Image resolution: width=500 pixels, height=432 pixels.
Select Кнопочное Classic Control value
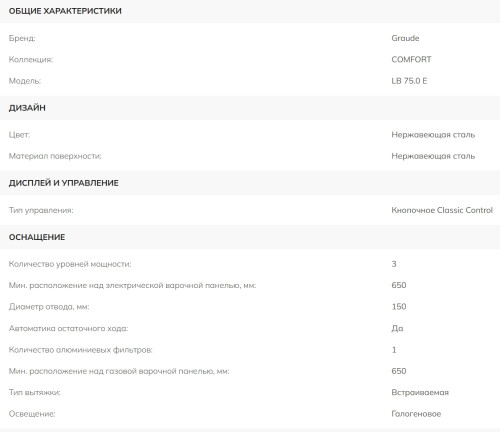point(442,210)
